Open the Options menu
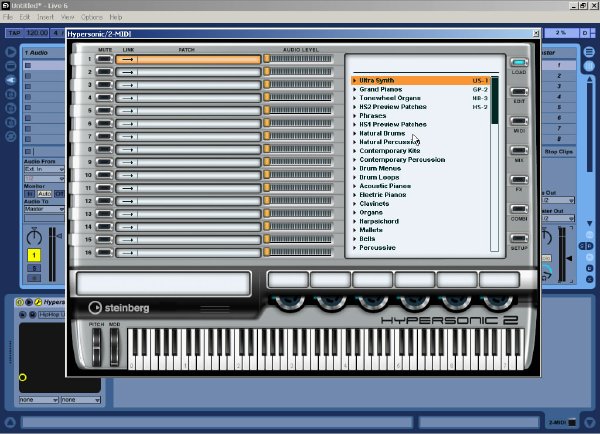The width and height of the screenshot is (600, 434). tap(92, 17)
